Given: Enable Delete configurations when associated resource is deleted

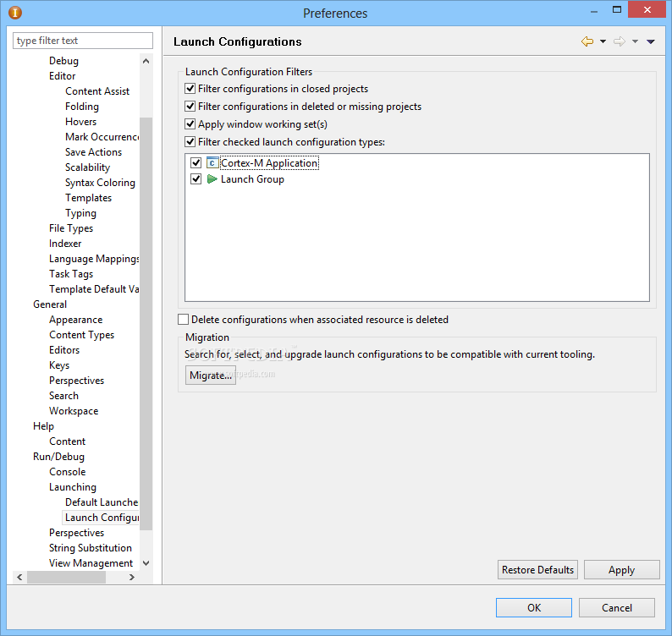Looking at the screenshot, I should (183, 320).
